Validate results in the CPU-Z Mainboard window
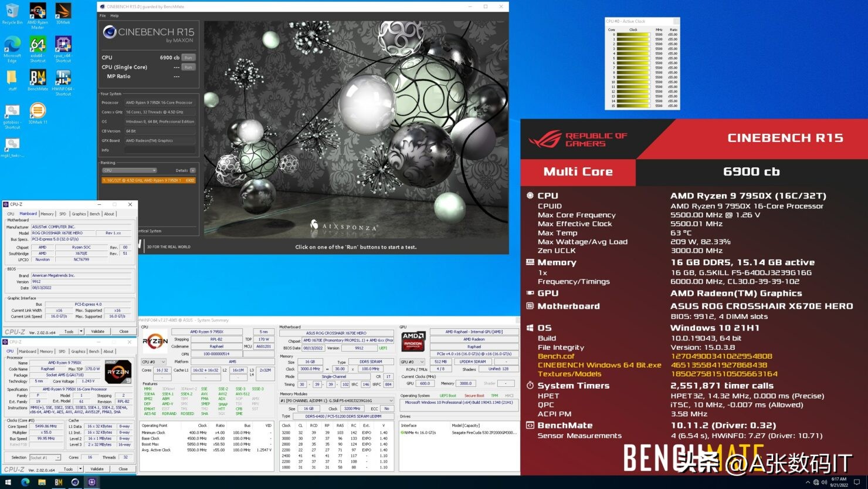This screenshot has width=868, height=489. (x=99, y=331)
